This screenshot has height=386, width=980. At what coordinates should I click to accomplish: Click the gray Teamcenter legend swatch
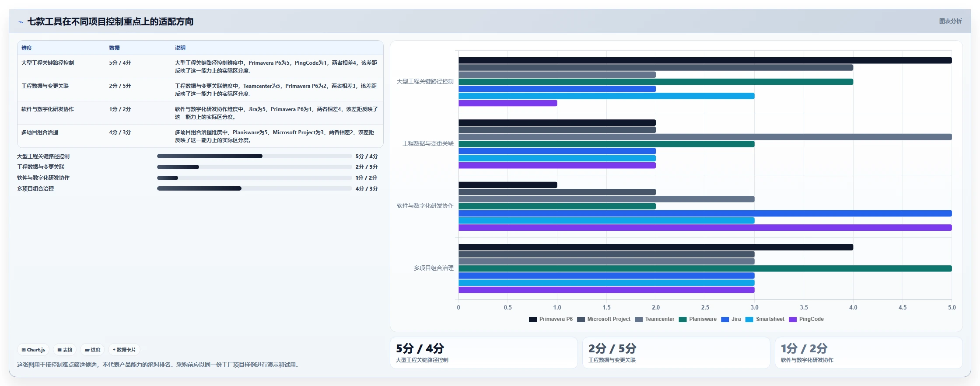pos(639,320)
